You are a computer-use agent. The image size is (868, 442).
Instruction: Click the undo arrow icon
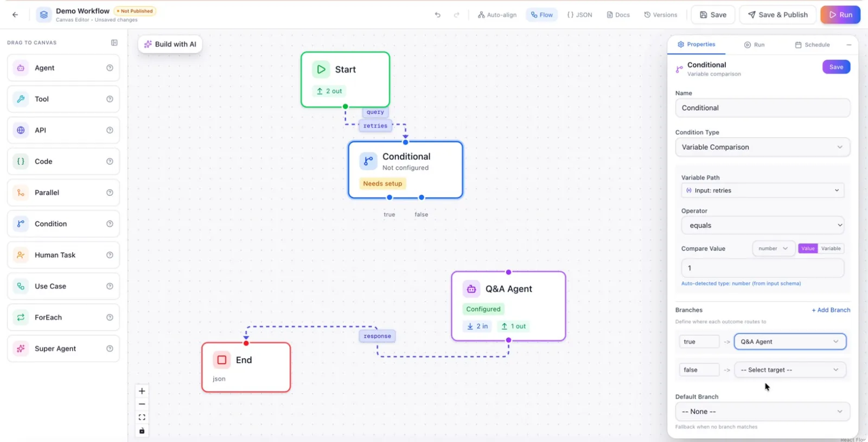[438, 15]
